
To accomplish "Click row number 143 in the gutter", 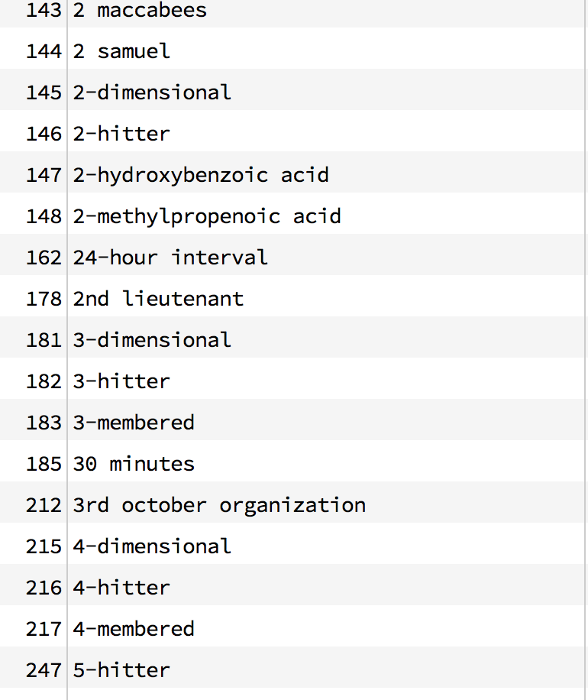I will pos(44,11).
